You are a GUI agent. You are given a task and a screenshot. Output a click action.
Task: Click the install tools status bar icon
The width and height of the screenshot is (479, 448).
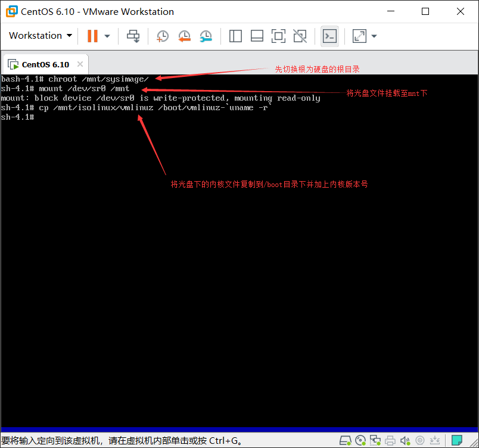(435, 440)
